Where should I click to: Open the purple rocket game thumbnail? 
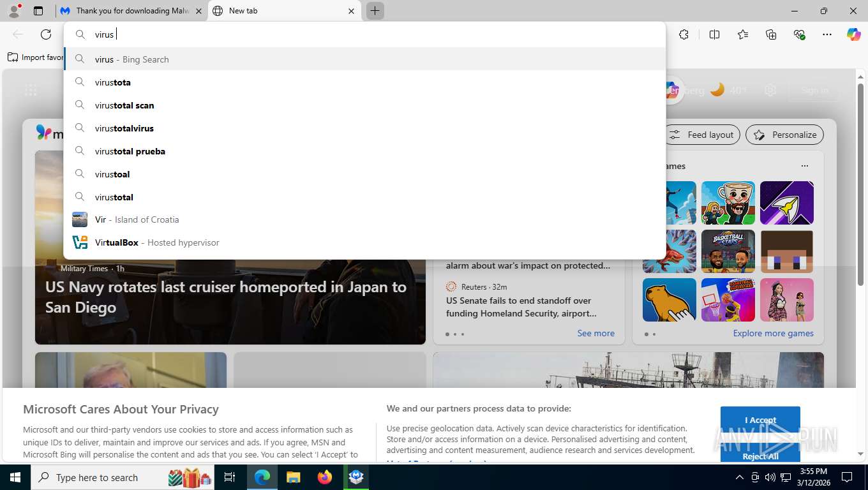[787, 203]
